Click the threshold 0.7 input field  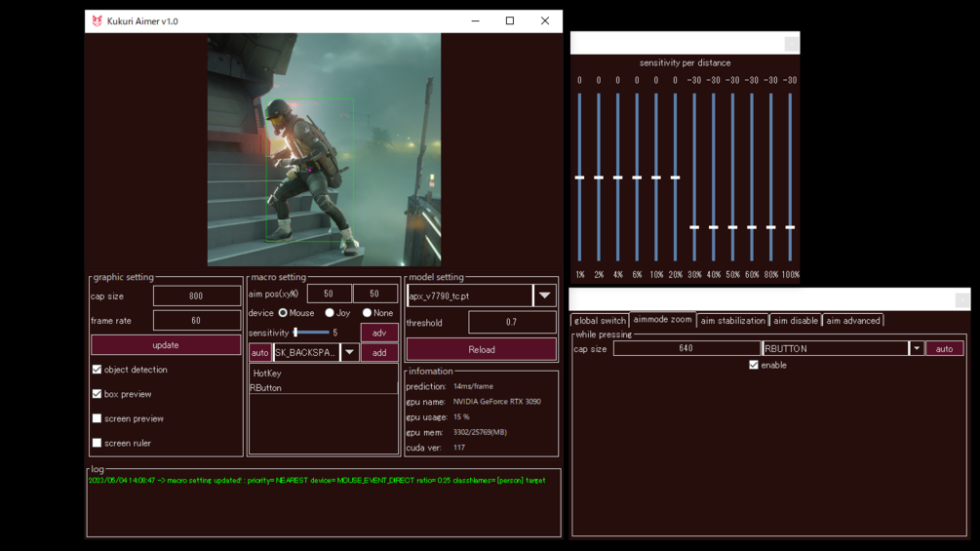tap(512, 323)
